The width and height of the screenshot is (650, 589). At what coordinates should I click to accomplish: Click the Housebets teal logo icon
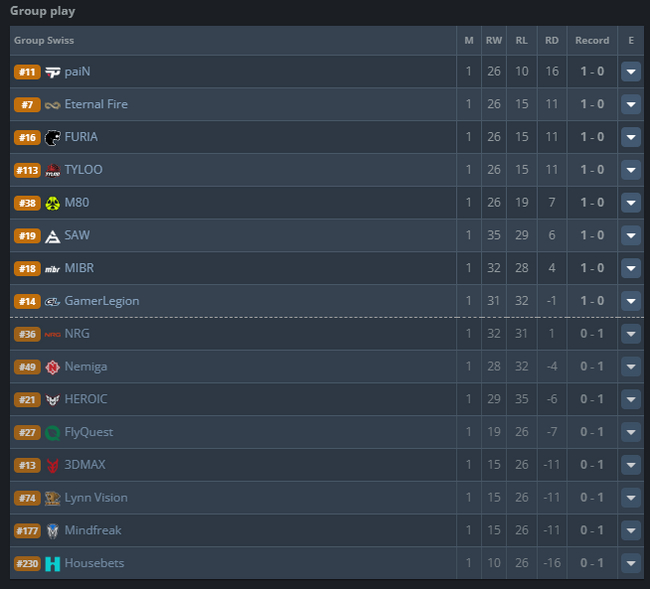coord(53,564)
